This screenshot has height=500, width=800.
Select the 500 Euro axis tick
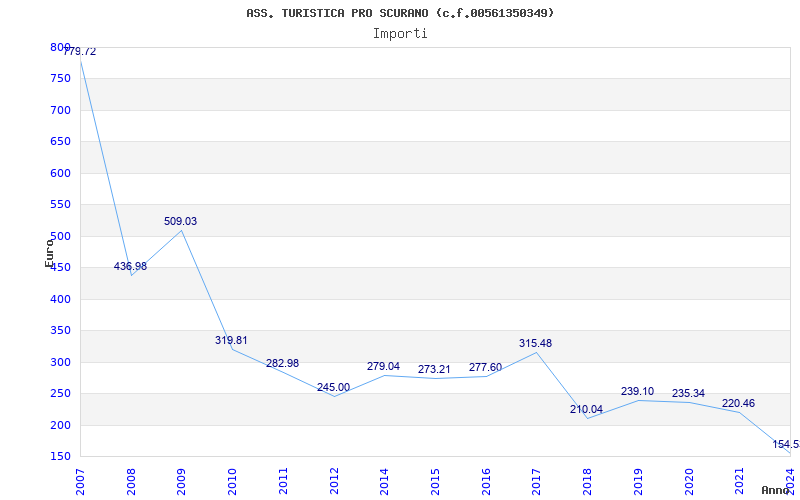60,236
